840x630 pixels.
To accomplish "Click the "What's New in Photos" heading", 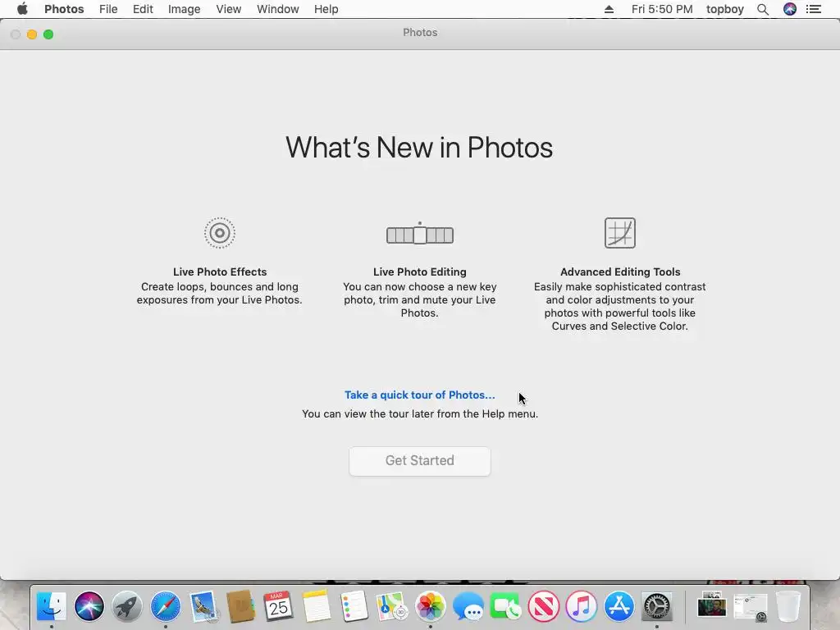I will (x=419, y=148).
